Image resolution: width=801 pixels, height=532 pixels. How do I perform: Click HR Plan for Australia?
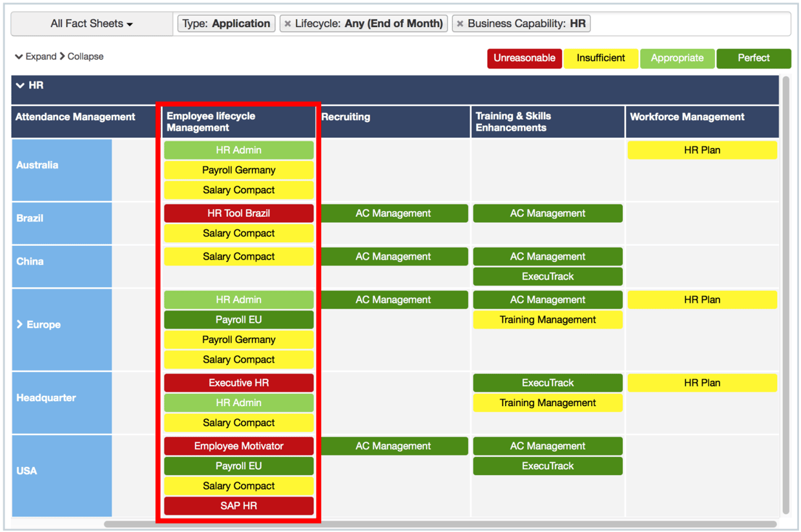click(702, 149)
